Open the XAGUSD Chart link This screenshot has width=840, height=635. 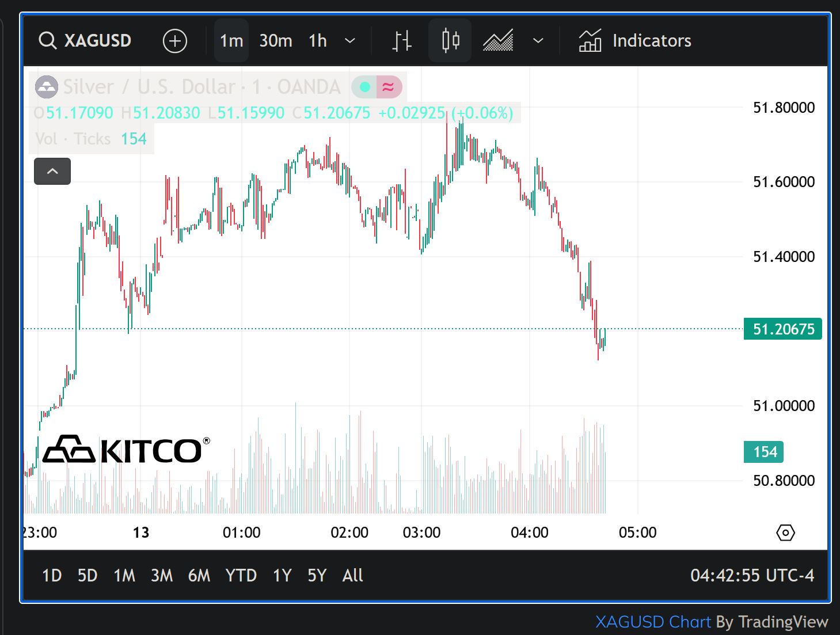pyautogui.click(x=653, y=622)
